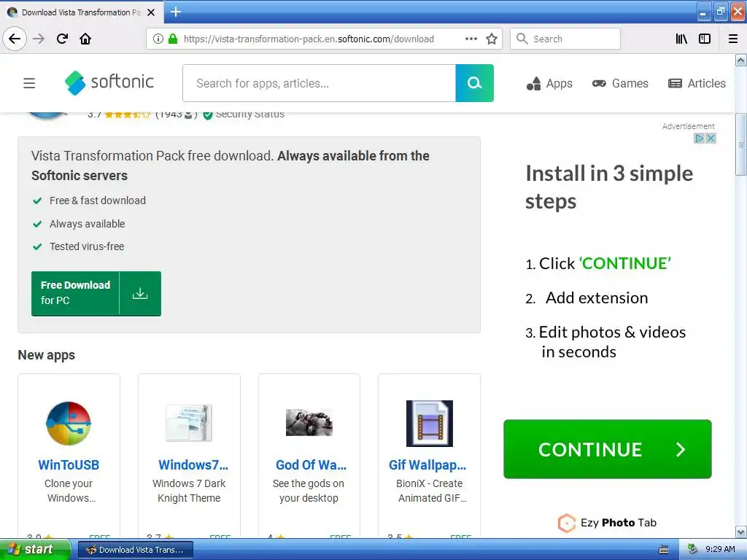Open the Windows7 Dark Knight Theme link
This screenshot has width=747, height=560.
tap(193, 464)
